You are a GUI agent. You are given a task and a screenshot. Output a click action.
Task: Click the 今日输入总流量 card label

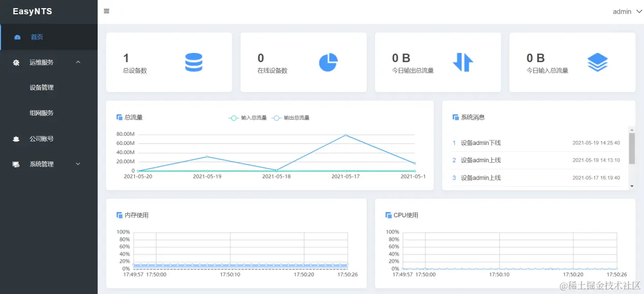click(x=547, y=71)
